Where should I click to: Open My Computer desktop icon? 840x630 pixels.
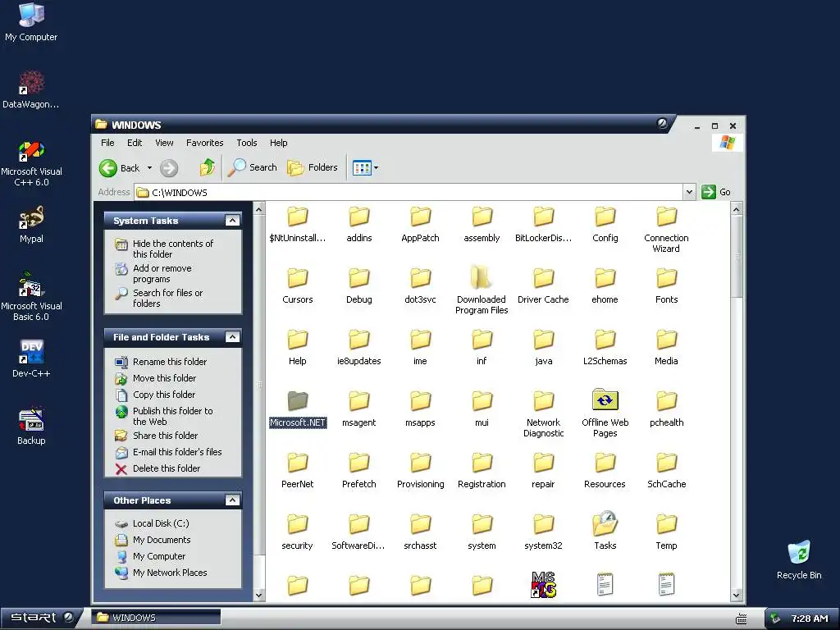pyautogui.click(x=31, y=22)
